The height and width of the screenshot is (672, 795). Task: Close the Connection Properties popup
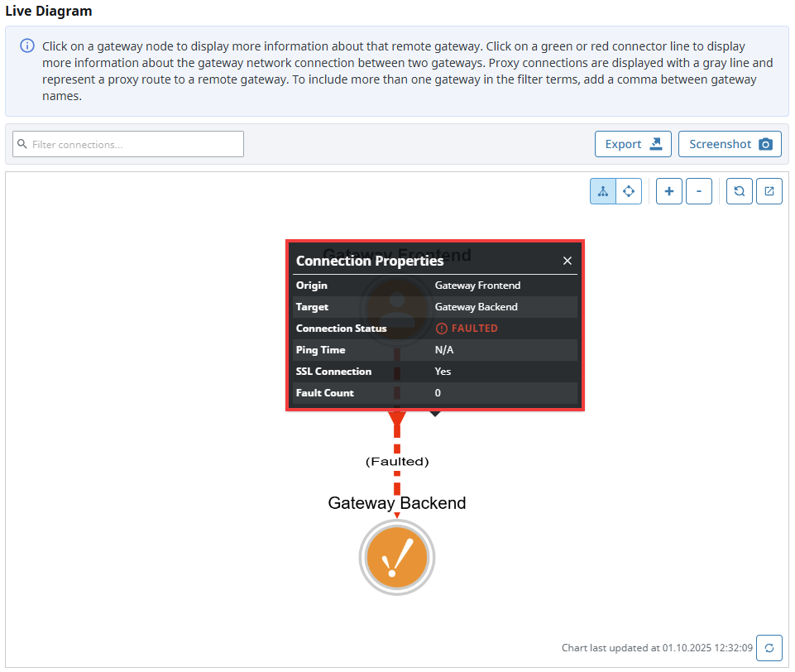coord(568,261)
